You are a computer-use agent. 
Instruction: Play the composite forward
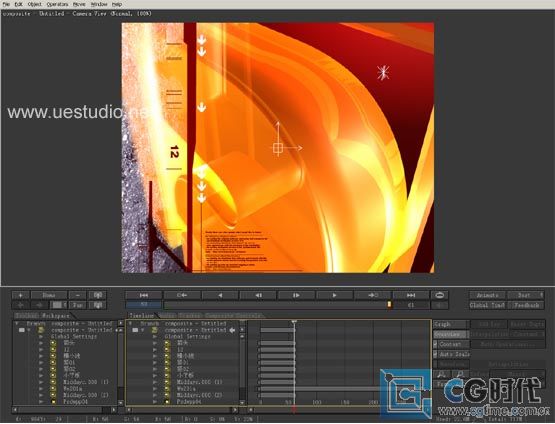[x=334, y=295]
